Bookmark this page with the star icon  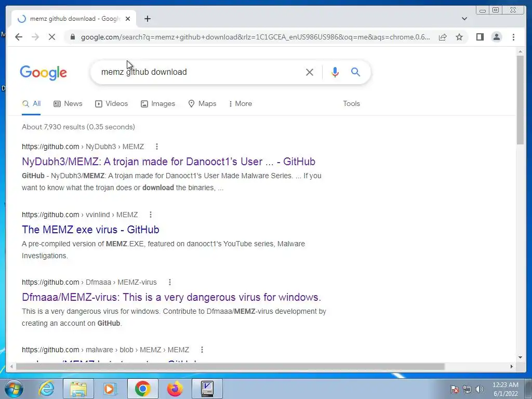[459, 37]
